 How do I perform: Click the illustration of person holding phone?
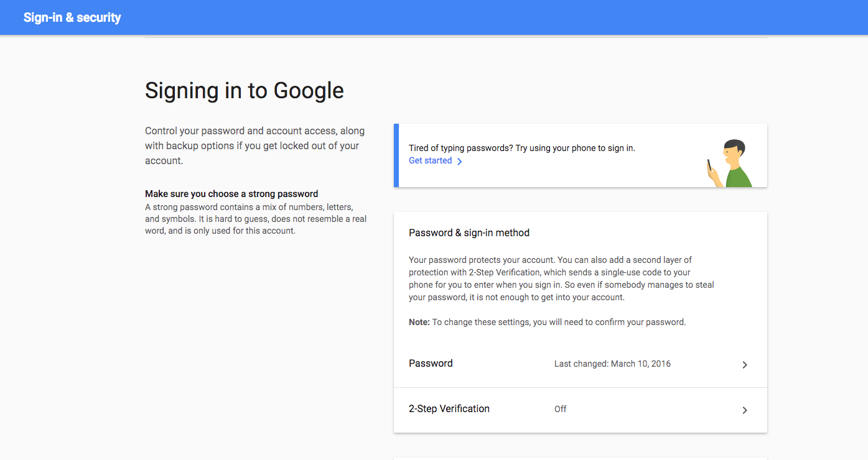(x=729, y=163)
